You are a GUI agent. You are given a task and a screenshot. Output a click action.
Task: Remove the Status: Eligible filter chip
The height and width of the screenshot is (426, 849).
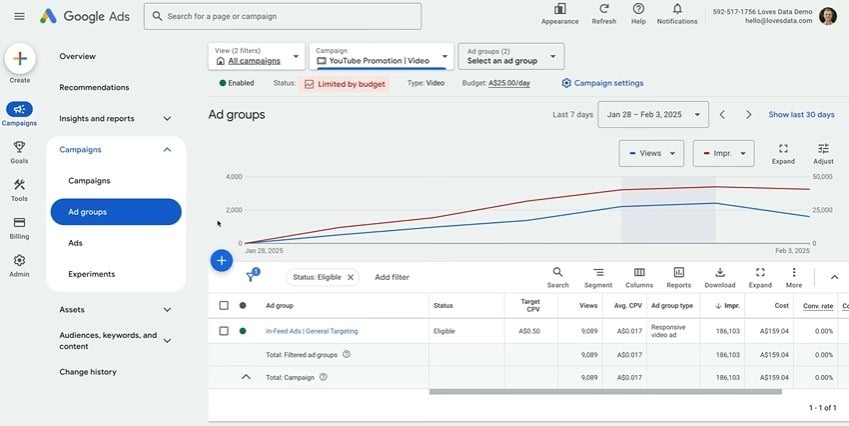[x=350, y=277]
